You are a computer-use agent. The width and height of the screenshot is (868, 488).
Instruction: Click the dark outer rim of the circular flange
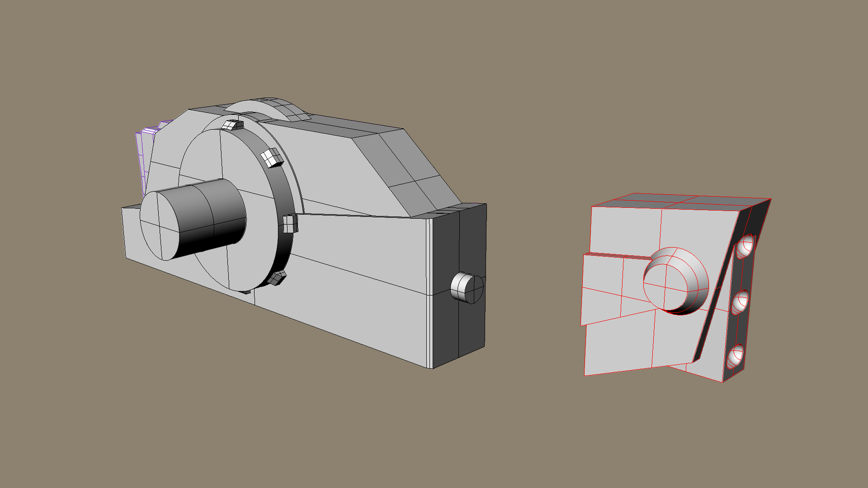[285, 244]
